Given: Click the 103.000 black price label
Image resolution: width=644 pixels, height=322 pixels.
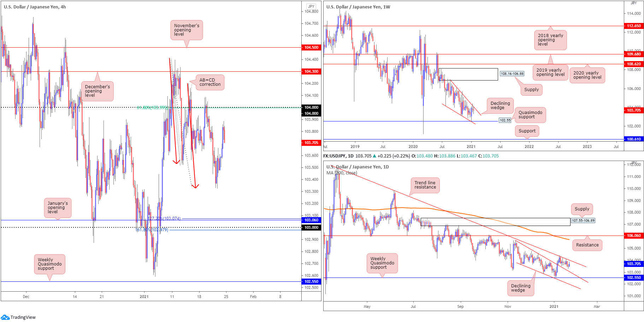Looking at the screenshot, I should click(311, 227).
